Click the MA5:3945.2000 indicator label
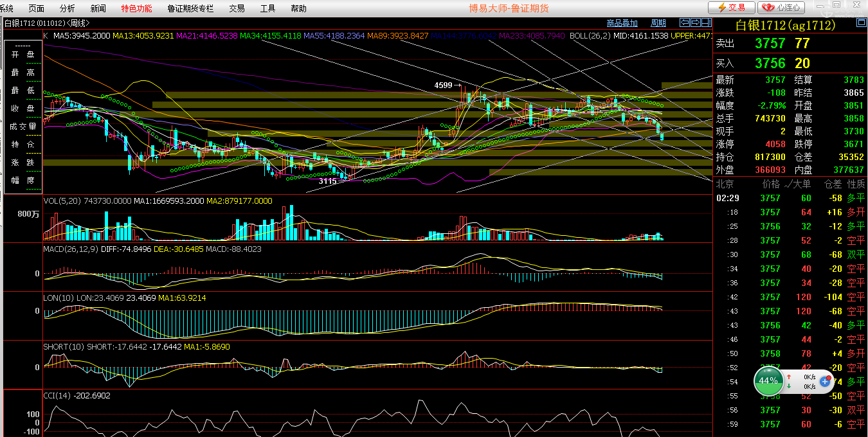The image size is (868, 437). pyautogui.click(x=81, y=35)
